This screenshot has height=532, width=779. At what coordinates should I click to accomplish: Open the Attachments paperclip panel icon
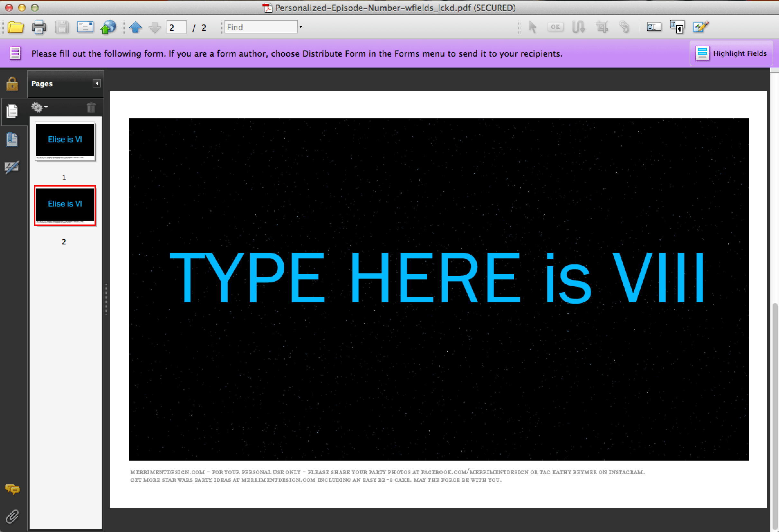(13, 517)
